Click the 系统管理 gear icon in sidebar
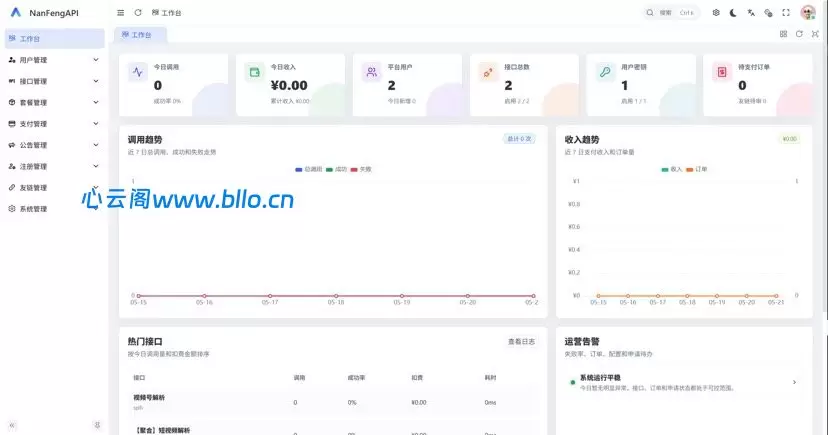 [12, 209]
